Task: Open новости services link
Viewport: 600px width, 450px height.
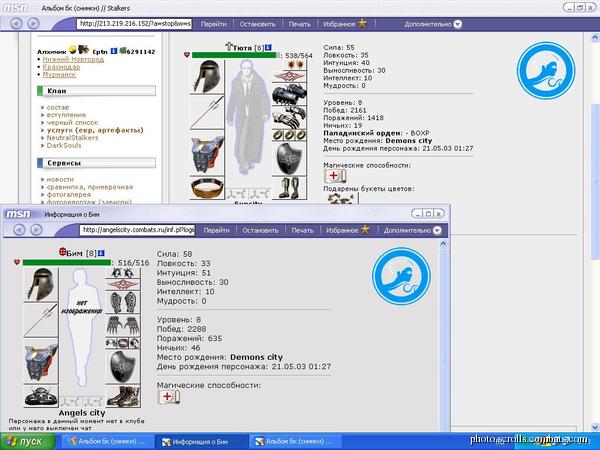Action: click(x=60, y=179)
